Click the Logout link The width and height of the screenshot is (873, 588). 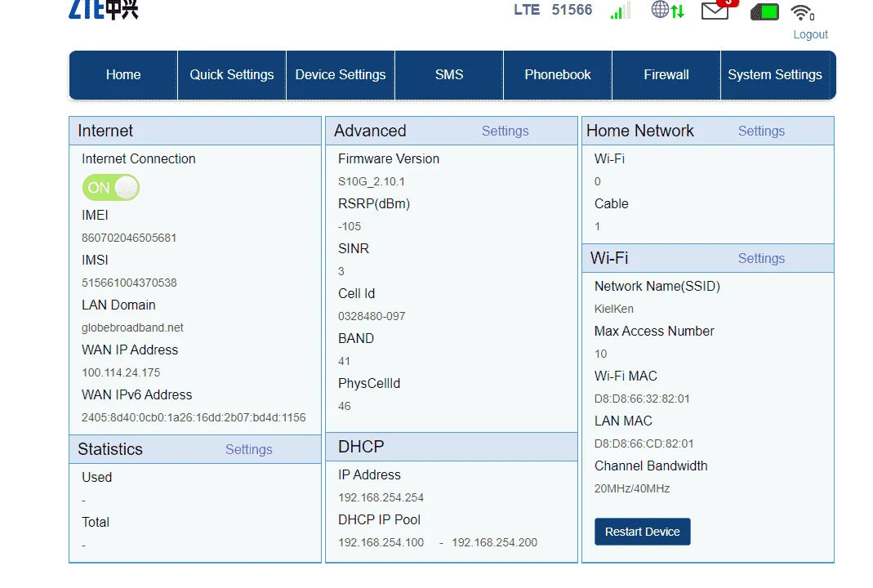(810, 34)
